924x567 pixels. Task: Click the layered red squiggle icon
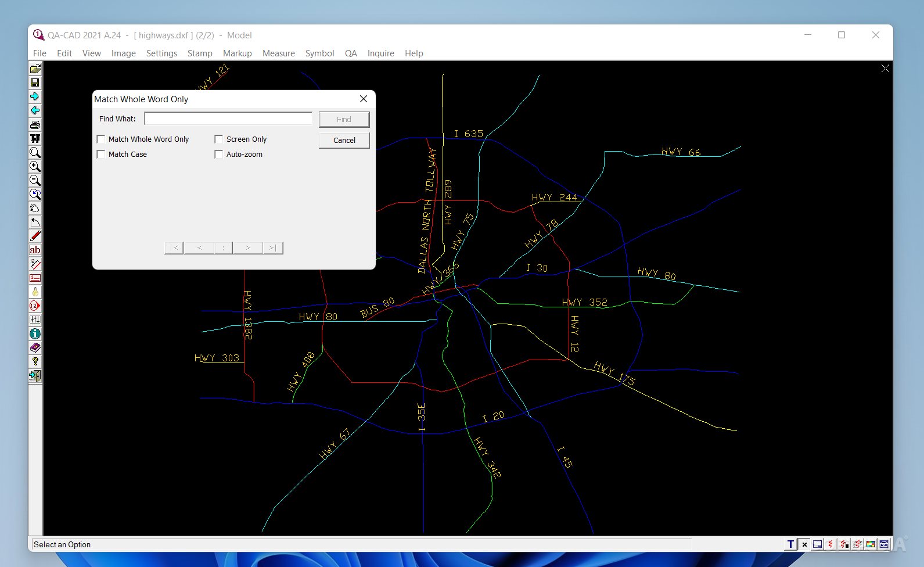click(857, 544)
